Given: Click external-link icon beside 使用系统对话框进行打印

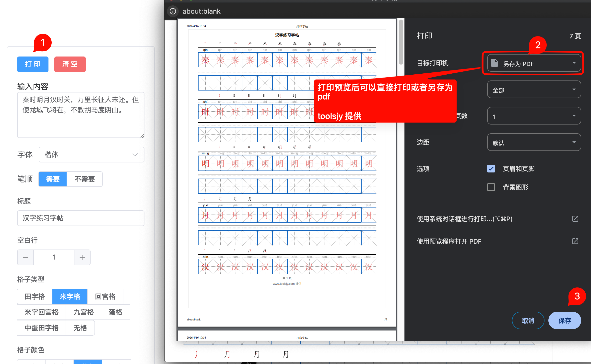Looking at the screenshot, I should 575,218.
